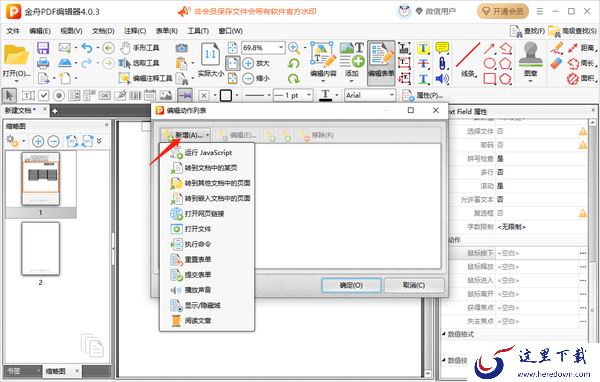This screenshot has height=382, width=600.
Task: Open the 文件 menu
Action: coord(13,31)
